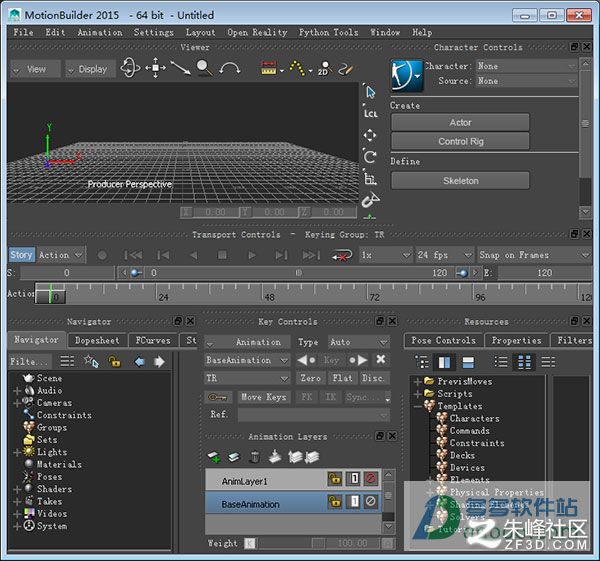
Task: Open Snap on Frames dropdown
Action: [x=534, y=255]
